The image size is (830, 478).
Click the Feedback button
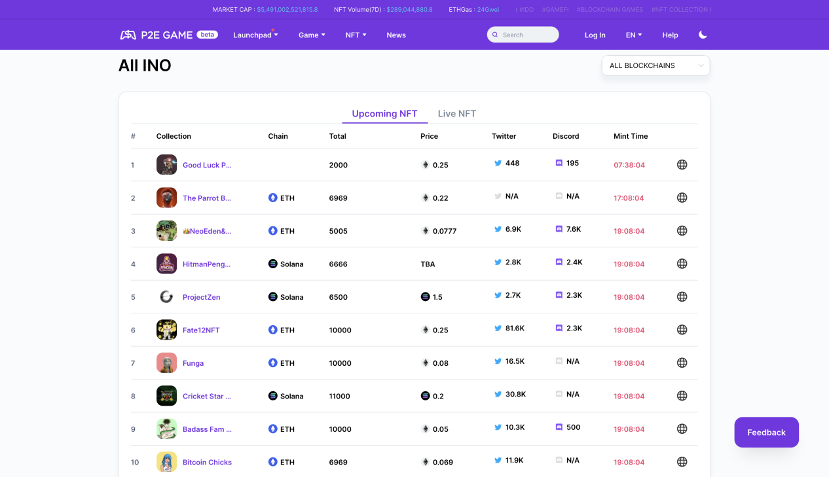(x=766, y=432)
